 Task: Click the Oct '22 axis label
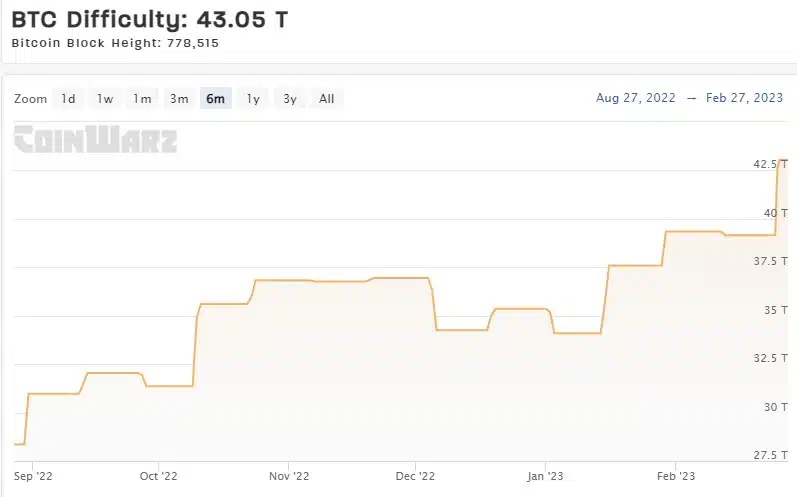pyautogui.click(x=159, y=476)
